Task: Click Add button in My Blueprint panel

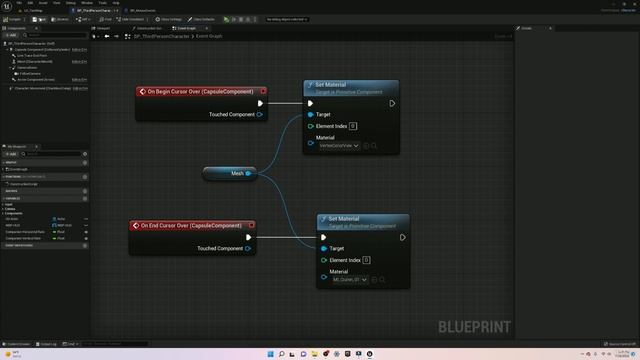Action: coord(11,154)
